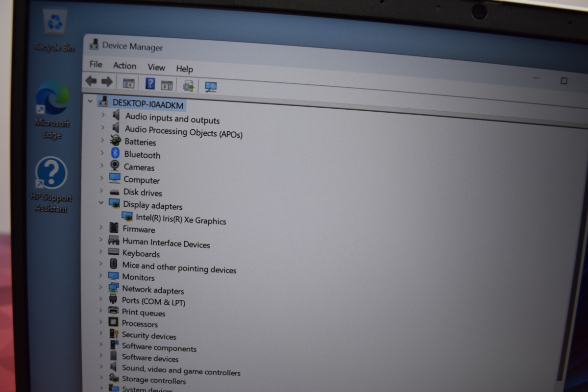The height and width of the screenshot is (392, 588).
Task: Expand Audio inputs and outputs
Action: point(102,114)
